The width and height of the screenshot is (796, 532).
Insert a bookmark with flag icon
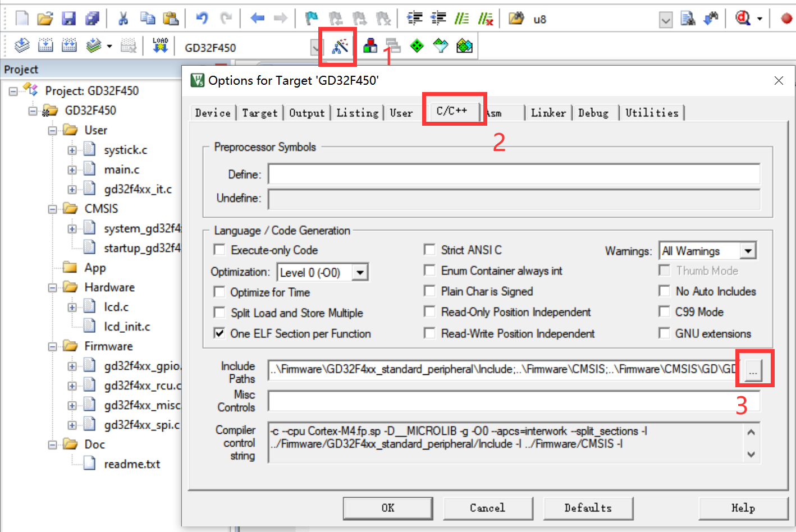(311, 19)
